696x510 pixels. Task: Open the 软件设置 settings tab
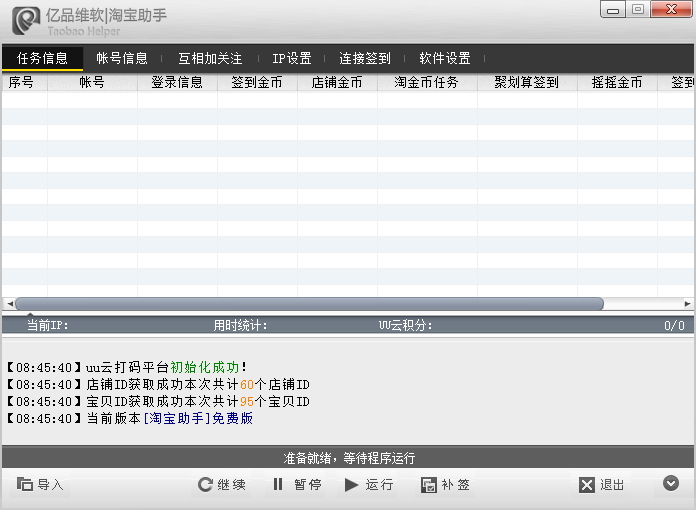(x=445, y=58)
